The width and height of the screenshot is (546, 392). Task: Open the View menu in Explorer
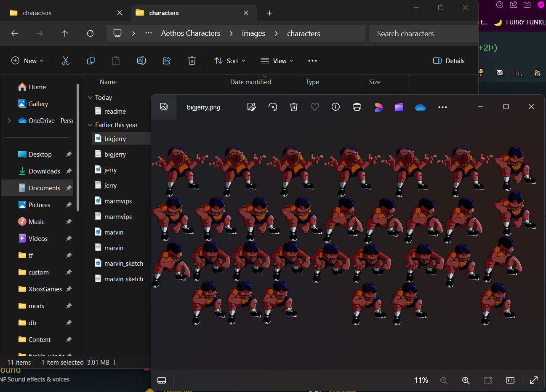click(277, 61)
